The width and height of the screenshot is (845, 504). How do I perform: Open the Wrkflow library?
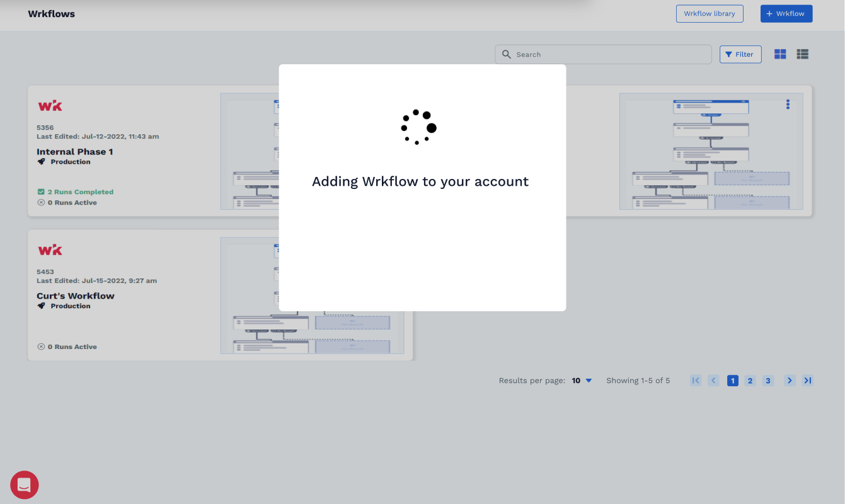[x=710, y=14]
